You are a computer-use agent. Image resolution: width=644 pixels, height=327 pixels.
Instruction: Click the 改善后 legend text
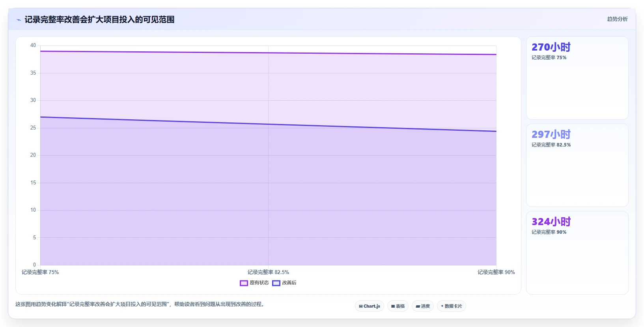coord(289,283)
